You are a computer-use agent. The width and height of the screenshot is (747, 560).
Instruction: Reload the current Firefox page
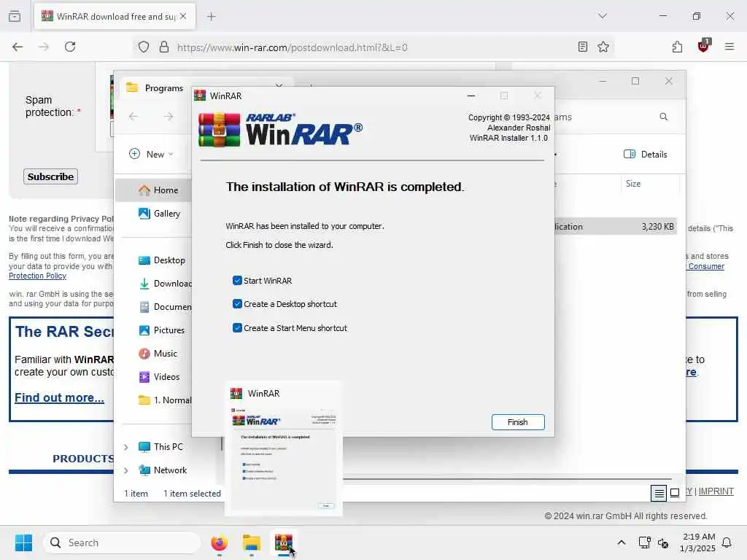70,47
